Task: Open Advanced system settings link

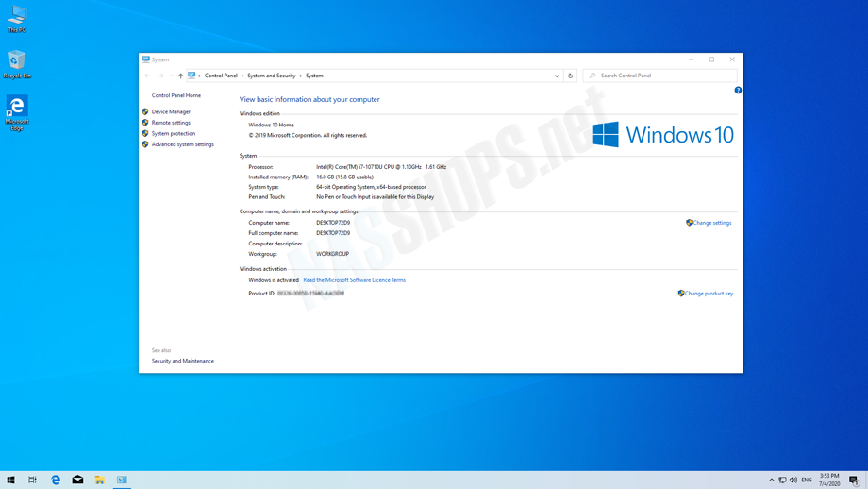Action: coord(183,144)
